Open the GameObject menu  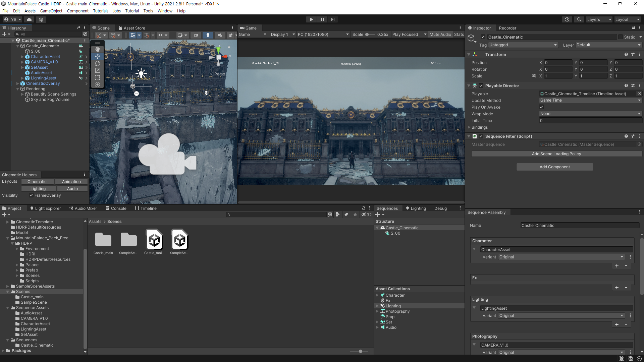click(x=51, y=11)
